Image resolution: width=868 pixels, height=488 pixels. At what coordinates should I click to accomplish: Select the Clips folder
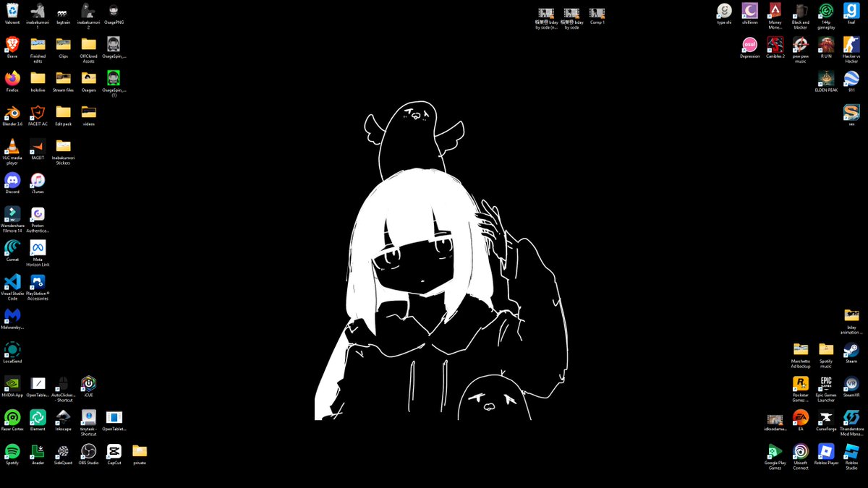(x=63, y=45)
